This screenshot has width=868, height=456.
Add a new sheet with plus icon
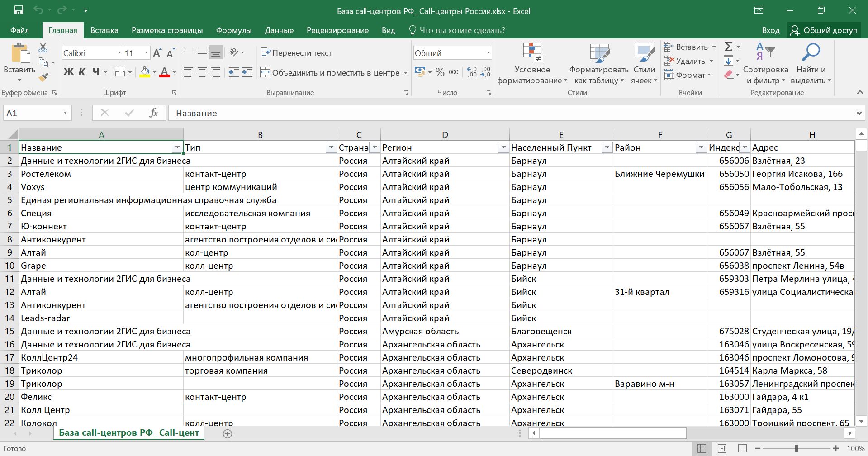click(x=228, y=434)
